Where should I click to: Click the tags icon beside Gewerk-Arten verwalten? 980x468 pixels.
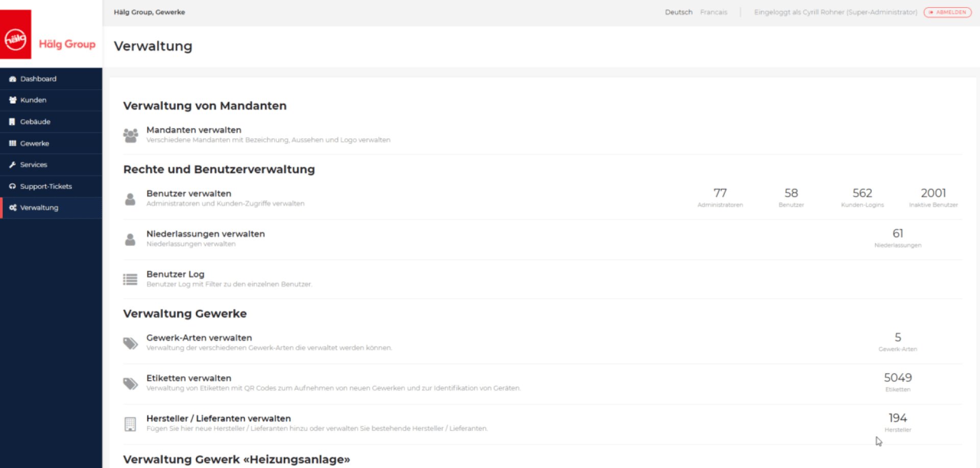(x=131, y=343)
